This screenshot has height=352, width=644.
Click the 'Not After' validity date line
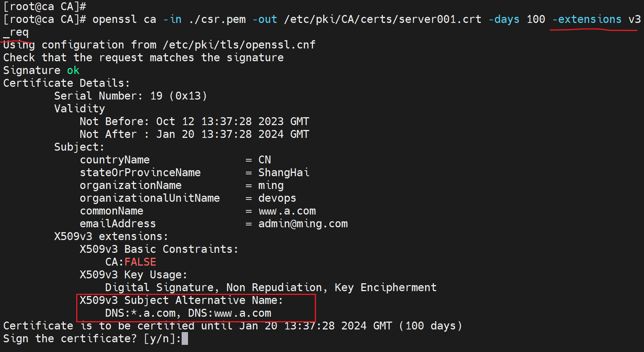coord(194,134)
